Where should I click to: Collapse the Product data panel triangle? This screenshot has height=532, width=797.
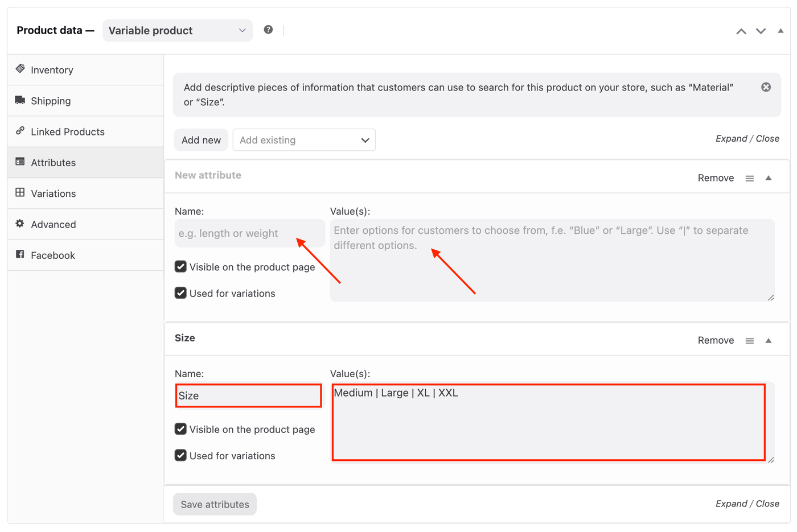click(780, 31)
